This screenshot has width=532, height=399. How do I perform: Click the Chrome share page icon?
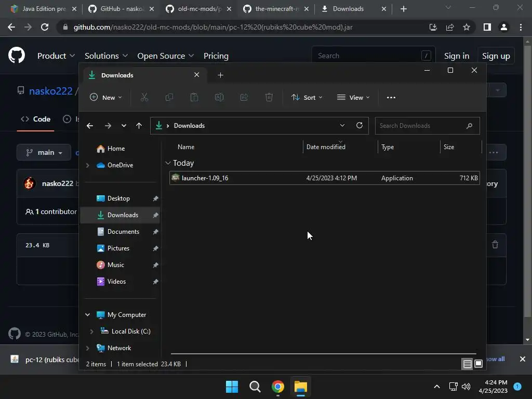click(450, 27)
